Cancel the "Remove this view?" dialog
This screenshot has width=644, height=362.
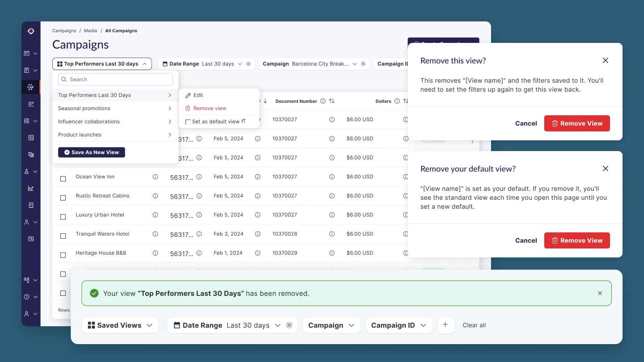pos(526,123)
